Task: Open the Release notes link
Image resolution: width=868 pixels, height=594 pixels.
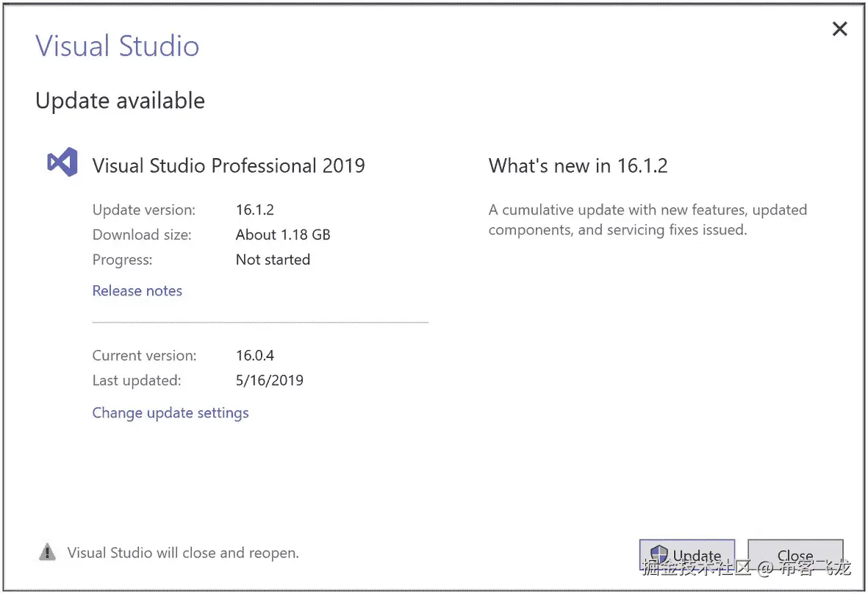Action: coord(137,290)
